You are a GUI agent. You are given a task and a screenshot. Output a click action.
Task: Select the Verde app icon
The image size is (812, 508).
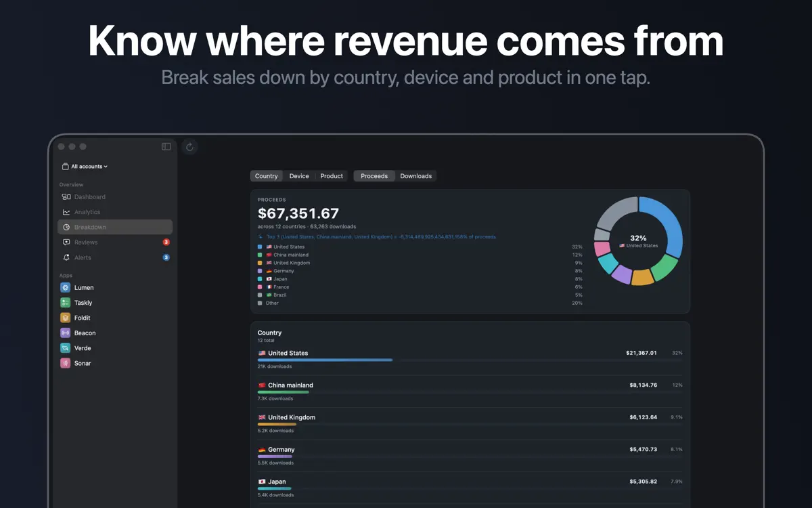tap(65, 348)
